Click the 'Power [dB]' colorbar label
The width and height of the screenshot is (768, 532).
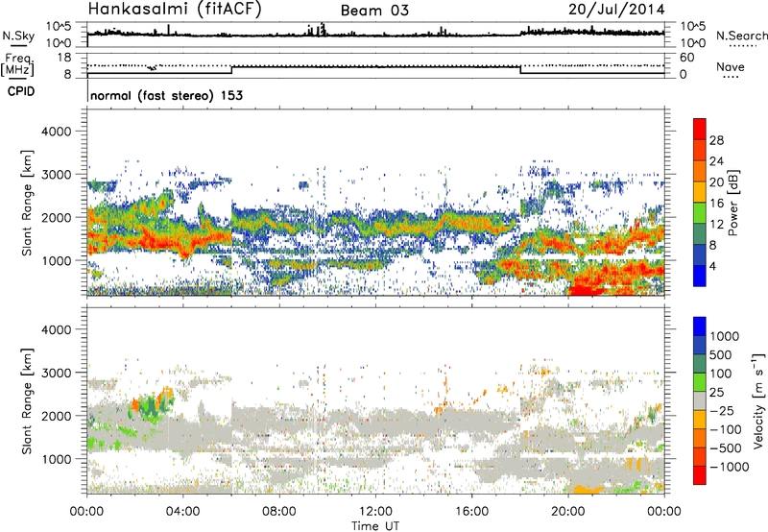click(x=733, y=203)
